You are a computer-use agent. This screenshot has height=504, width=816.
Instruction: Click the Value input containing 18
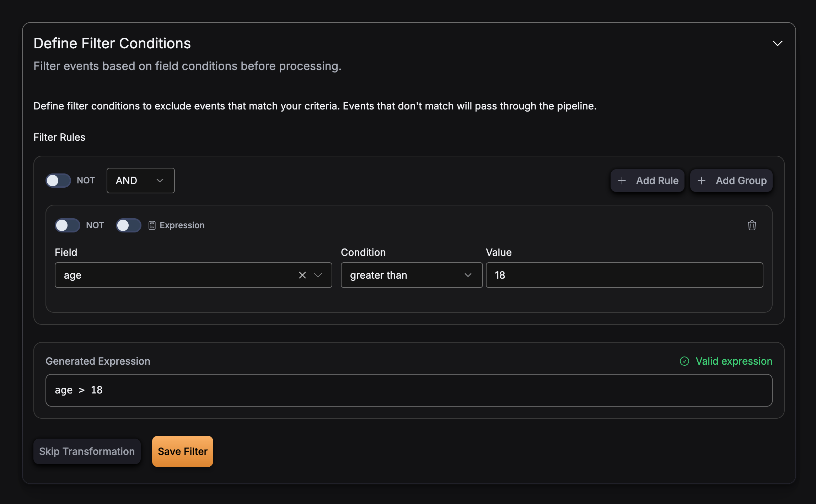click(x=624, y=275)
